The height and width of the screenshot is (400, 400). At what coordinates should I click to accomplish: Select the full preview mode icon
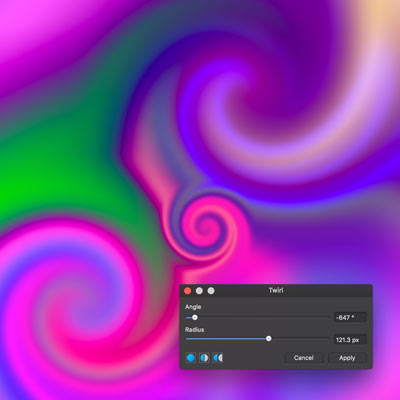pos(191,358)
